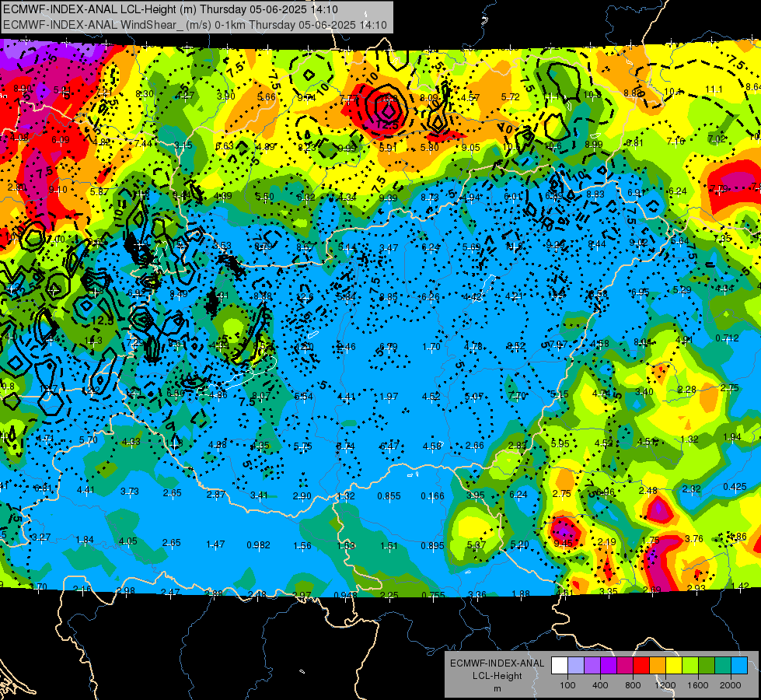The width and height of the screenshot is (761, 700).
Task: Click the wind shear value 11.1
Action: coord(714,89)
